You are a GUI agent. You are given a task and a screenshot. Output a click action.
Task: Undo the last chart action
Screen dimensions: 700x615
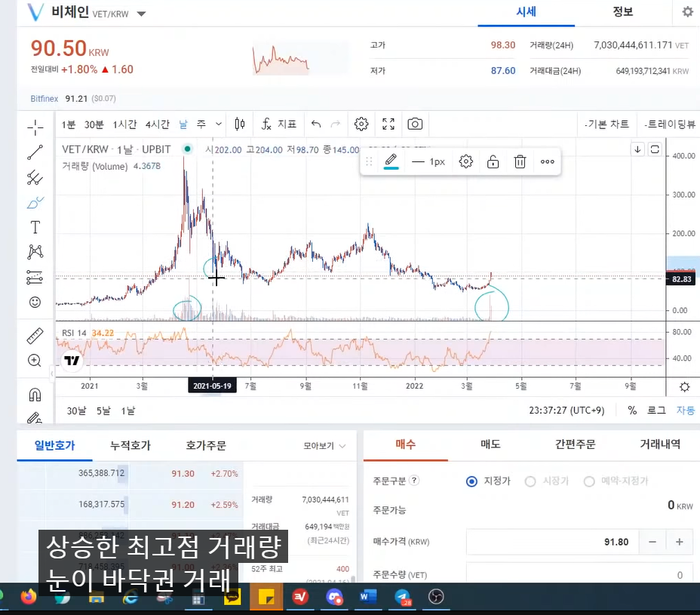tap(316, 125)
